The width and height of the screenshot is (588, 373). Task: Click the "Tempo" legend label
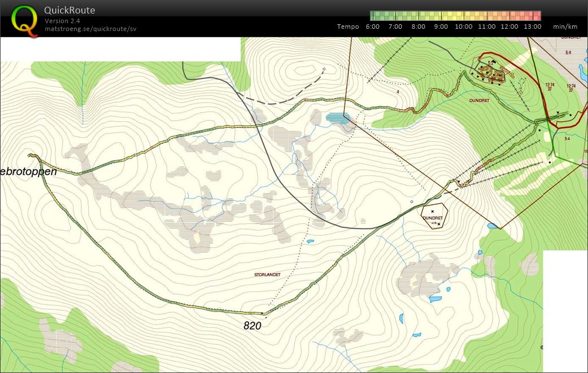(x=348, y=27)
